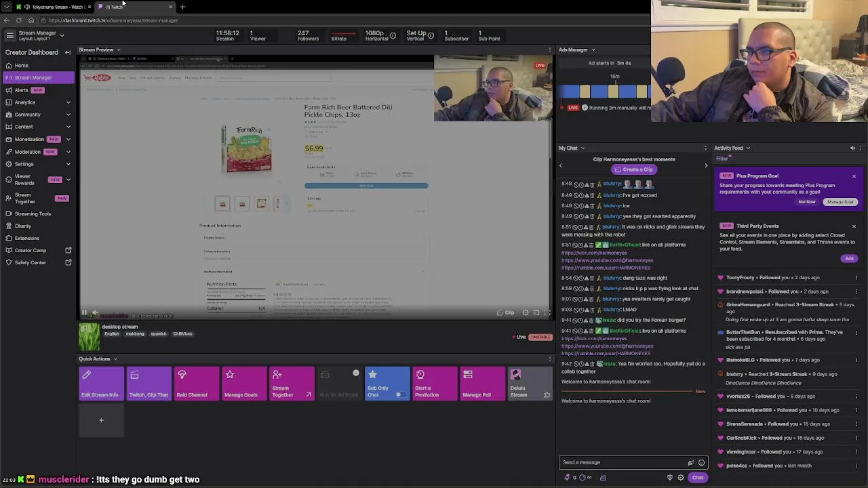The height and width of the screenshot is (488, 868).
Task: Toggle stream preview fullscreen
Action: 547,313
